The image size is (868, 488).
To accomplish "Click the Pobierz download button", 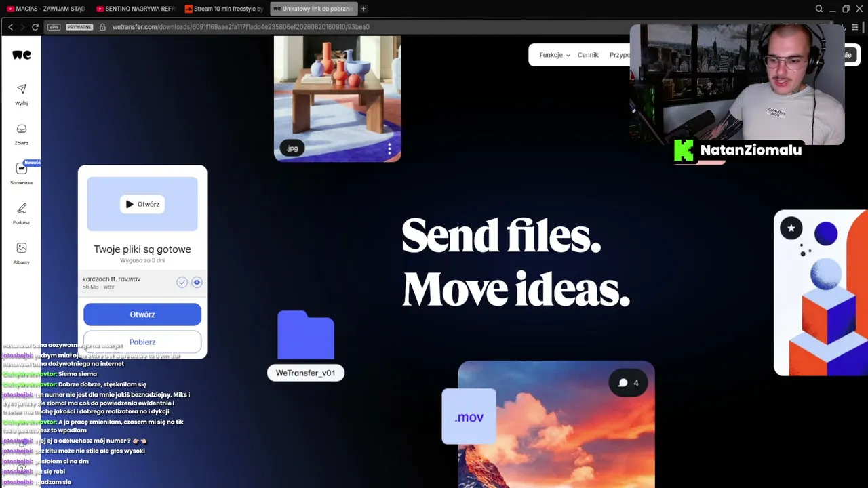I will click(x=142, y=342).
